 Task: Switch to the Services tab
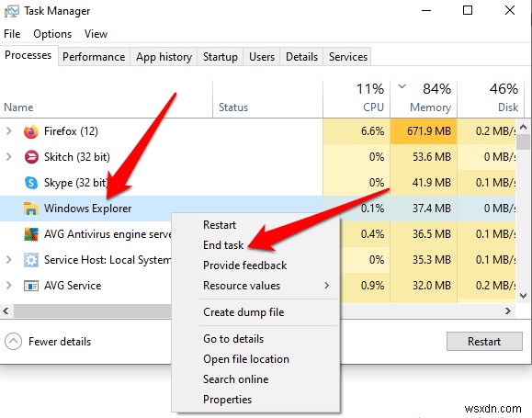coord(347,57)
